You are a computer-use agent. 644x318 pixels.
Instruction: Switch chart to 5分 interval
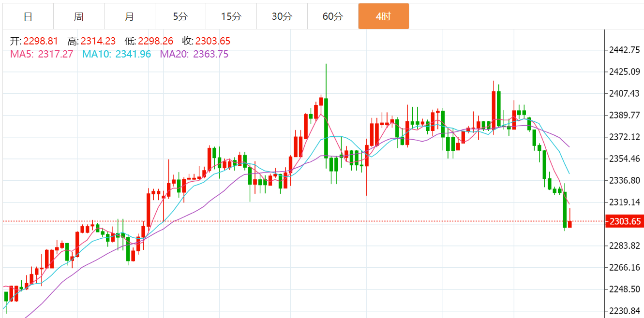point(180,16)
